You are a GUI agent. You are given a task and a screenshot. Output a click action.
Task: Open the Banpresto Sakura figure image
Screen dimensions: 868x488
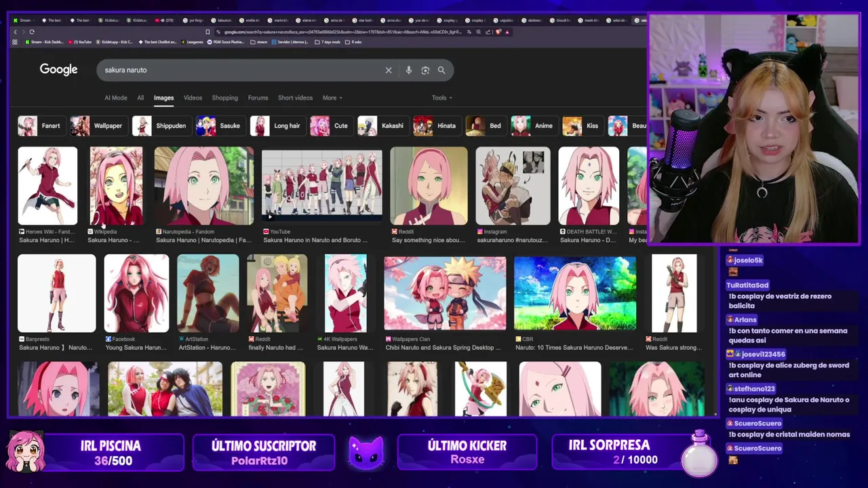tap(57, 293)
